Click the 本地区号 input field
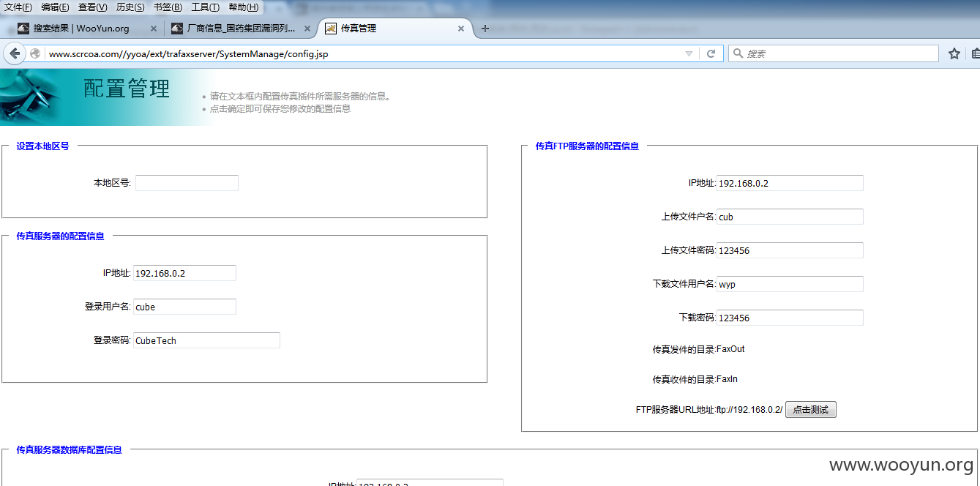 [x=187, y=183]
